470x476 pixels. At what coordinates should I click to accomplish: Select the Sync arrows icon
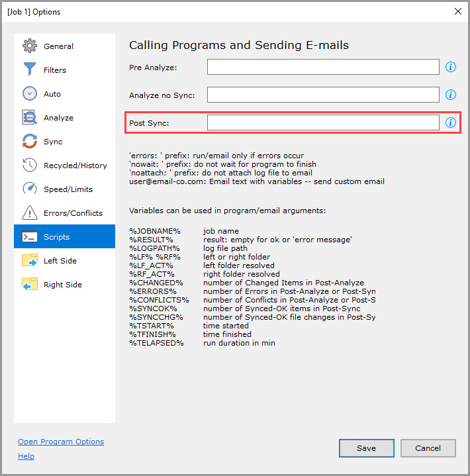[x=30, y=142]
